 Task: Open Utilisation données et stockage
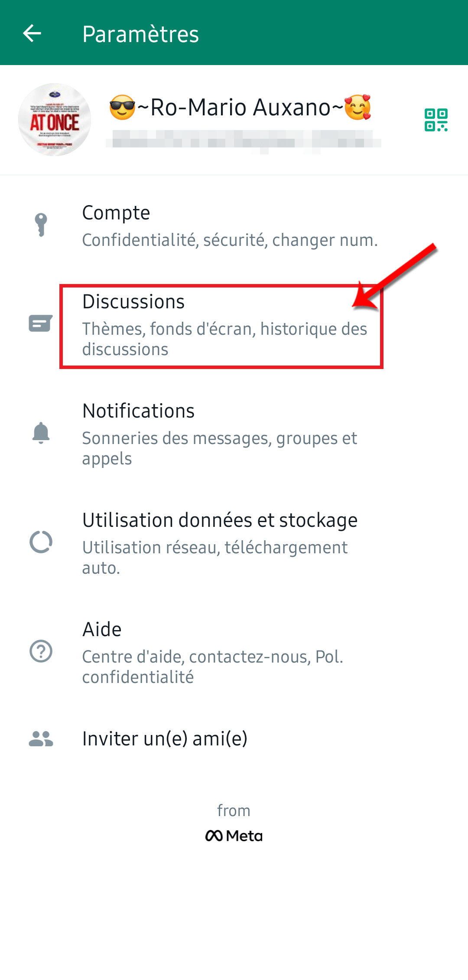pyautogui.click(x=234, y=543)
